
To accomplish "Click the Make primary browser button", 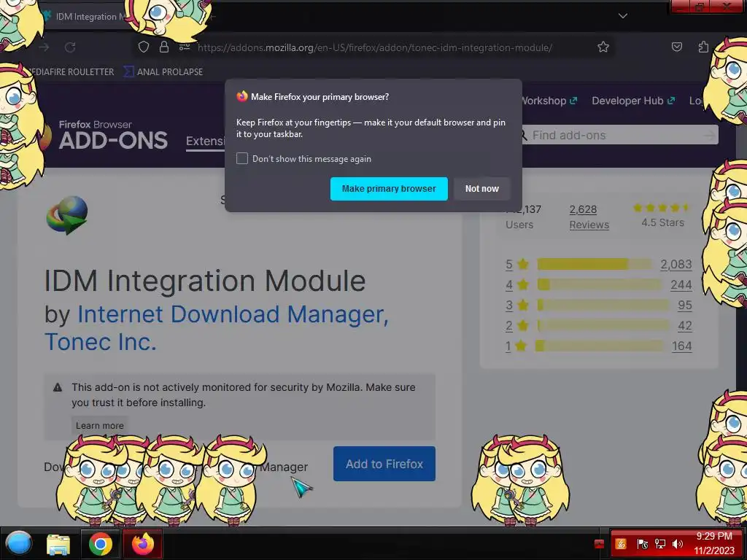I will [389, 189].
